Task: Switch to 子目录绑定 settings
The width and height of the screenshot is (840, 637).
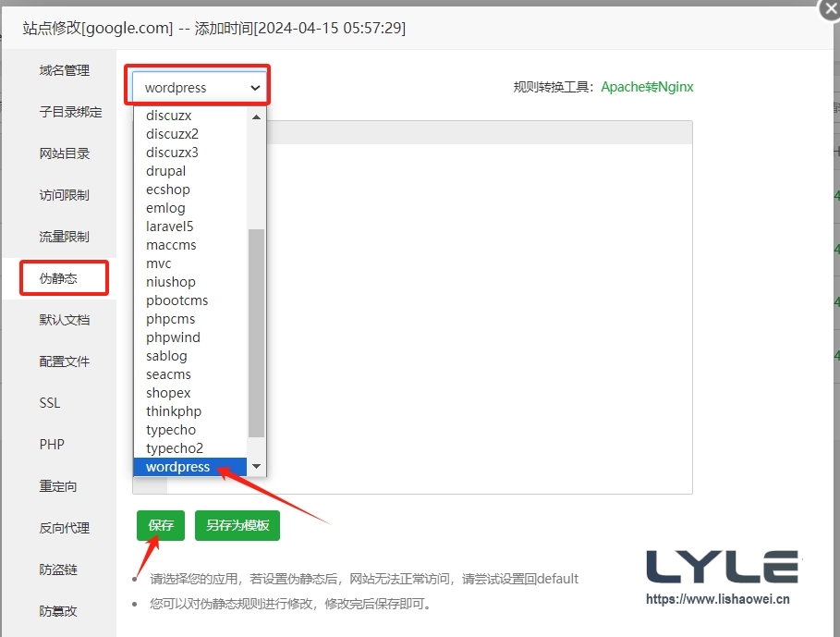Action: click(65, 111)
